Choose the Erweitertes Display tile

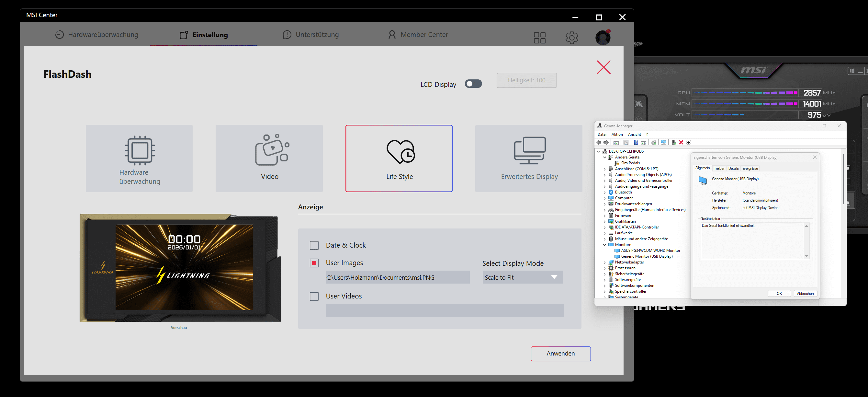click(x=528, y=158)
